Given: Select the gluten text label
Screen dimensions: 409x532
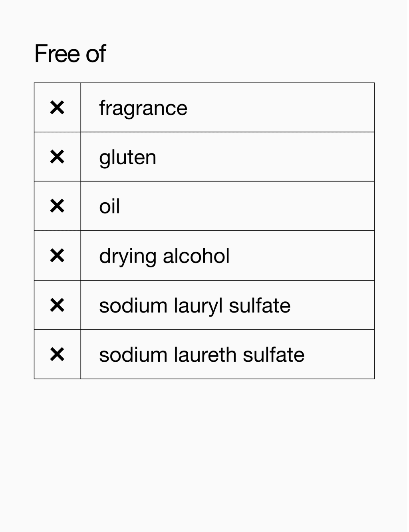Looking at the screenshot, I should tap(127, 158).
